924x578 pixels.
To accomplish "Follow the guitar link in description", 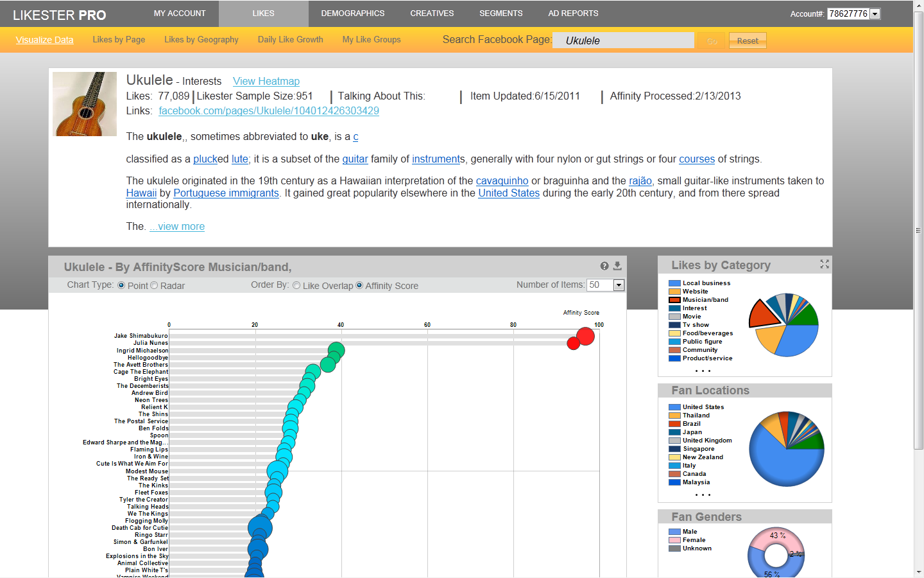I will tap(355, 159).
